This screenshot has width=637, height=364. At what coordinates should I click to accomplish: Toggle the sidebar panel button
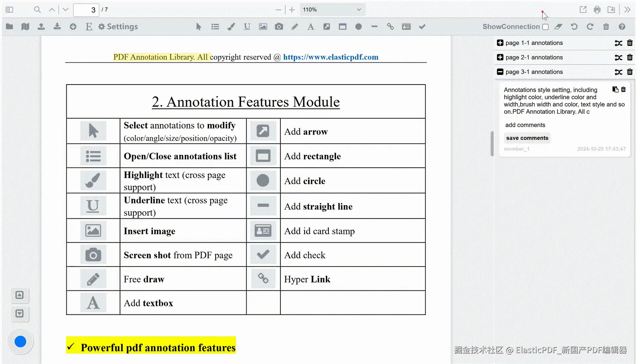9,10
